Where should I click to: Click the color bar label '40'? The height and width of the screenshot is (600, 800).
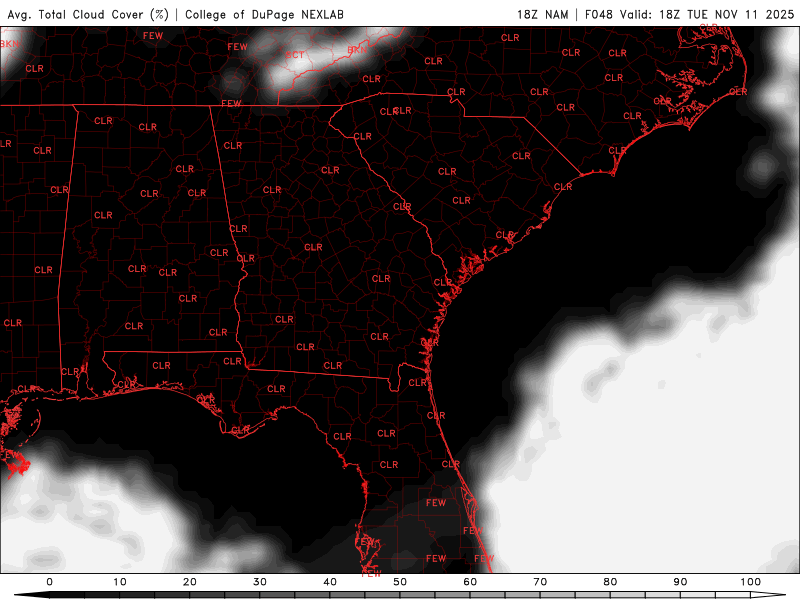pos(330,582)
